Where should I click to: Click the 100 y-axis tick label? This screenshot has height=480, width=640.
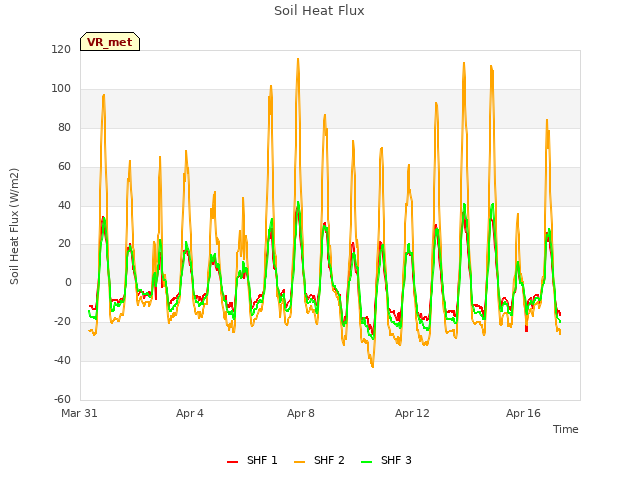pos(61,89)
